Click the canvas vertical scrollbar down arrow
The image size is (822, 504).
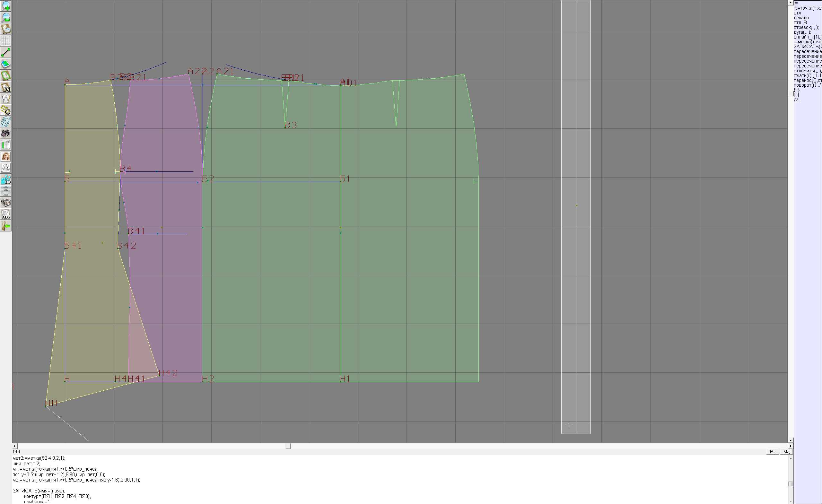click(790, 440)
